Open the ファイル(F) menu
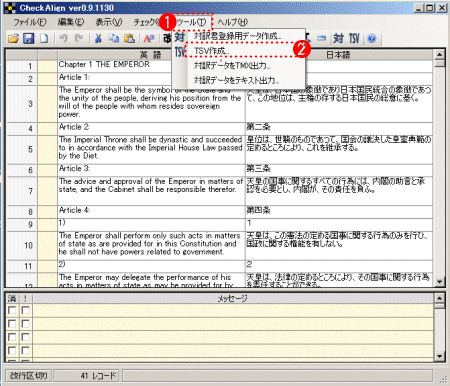This screenshot has width=450, height=386. pos(30,22)
